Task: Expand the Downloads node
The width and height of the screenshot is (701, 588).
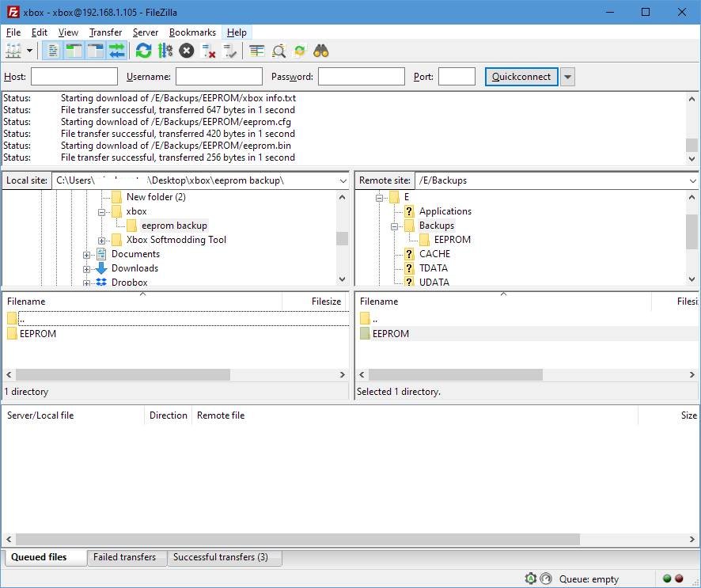Action: (x=86, y=269)
